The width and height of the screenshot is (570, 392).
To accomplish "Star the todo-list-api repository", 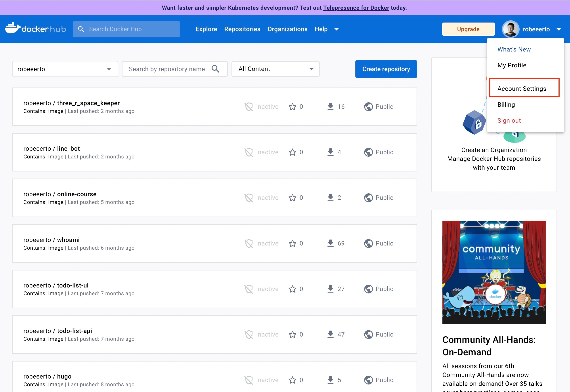I will coord(292,334).
